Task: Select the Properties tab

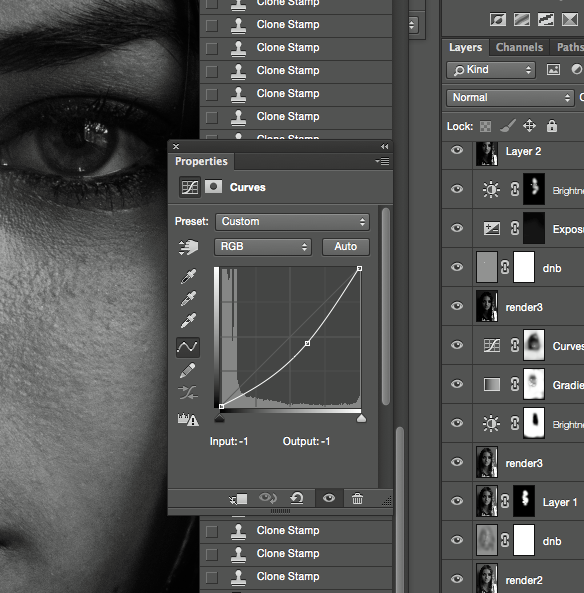Action: (x=201, y=161)
